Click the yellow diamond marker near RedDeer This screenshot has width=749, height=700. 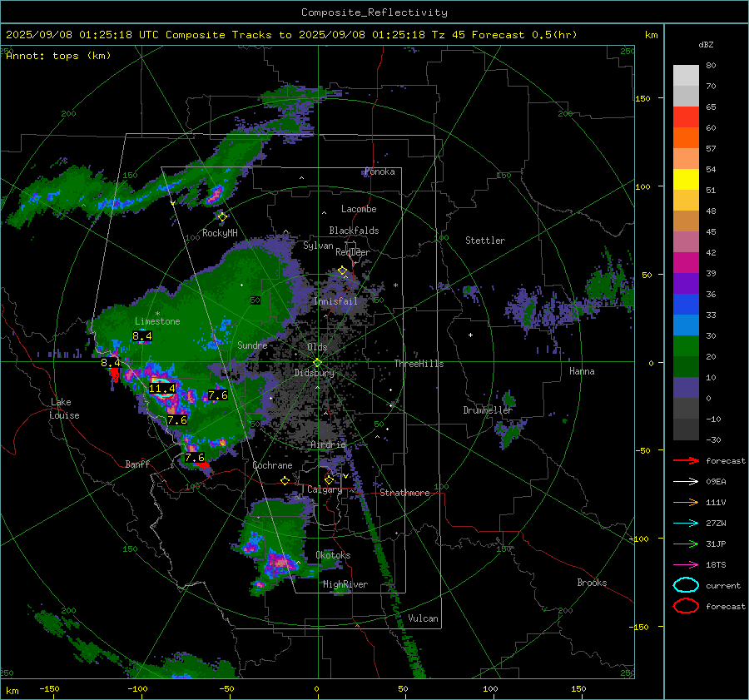click(342, 271)
